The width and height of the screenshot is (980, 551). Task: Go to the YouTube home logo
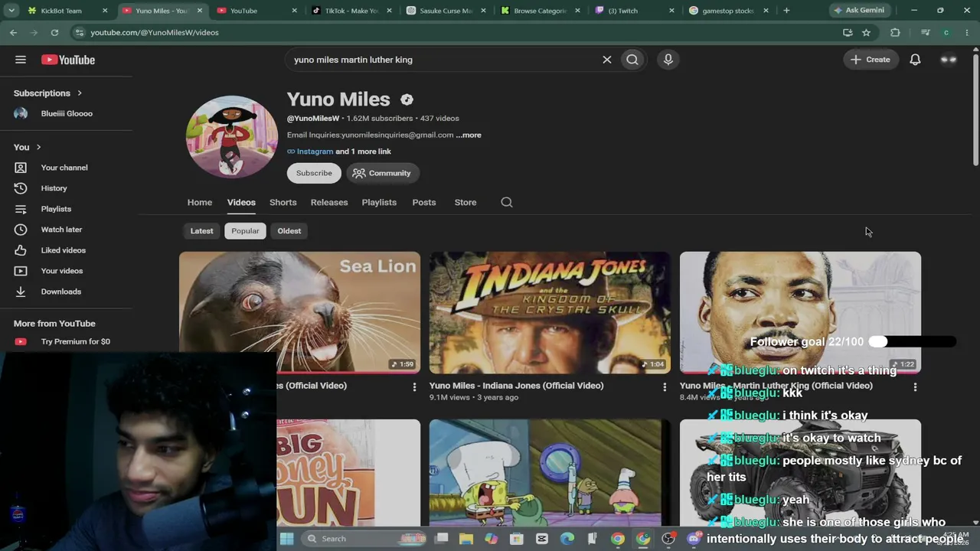[x=68, y=60]
